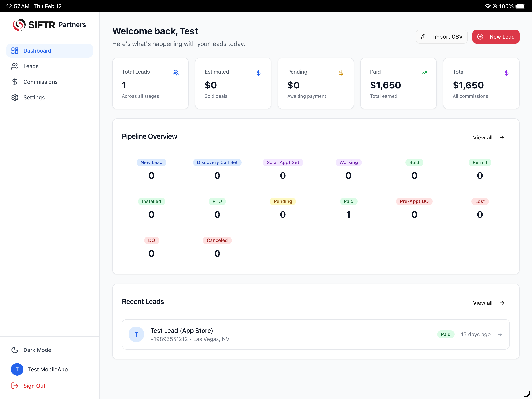The width and height of the screenshot is (532, 399).
Task: Open the Leads menu item
Action: click(x=49, y=66)
